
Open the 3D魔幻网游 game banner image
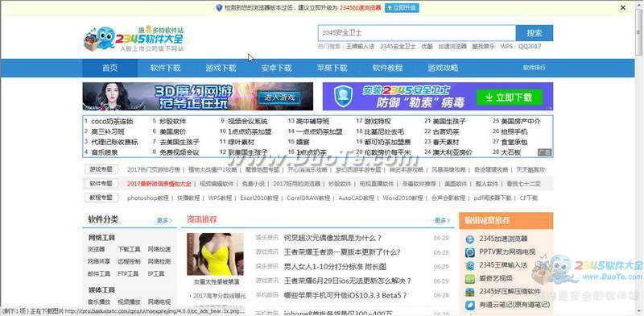197,96
